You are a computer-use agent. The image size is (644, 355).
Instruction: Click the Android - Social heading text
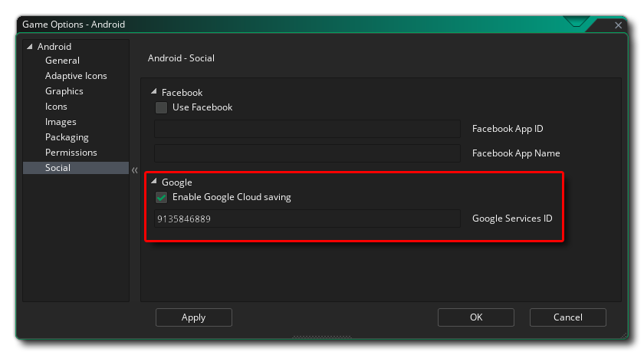[x=181, y=58]
